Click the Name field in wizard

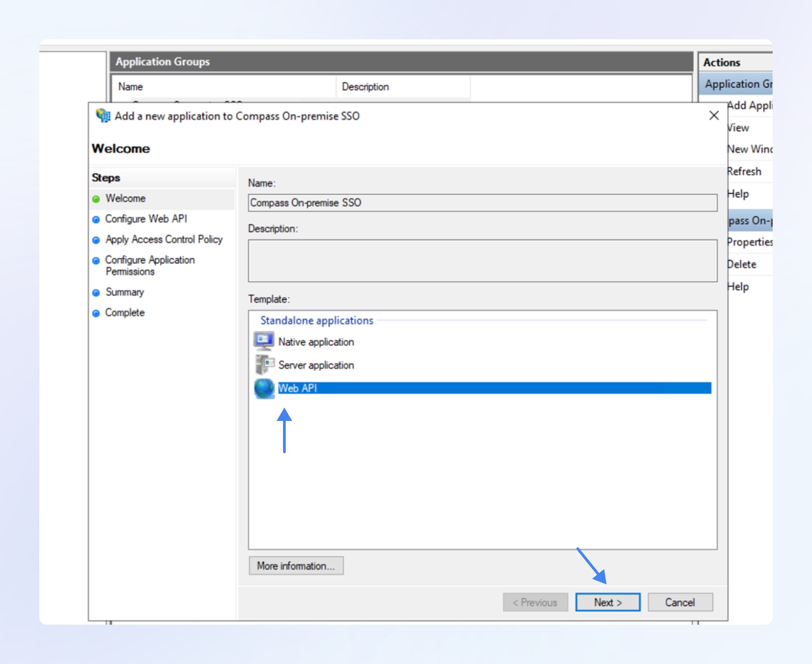482,203
